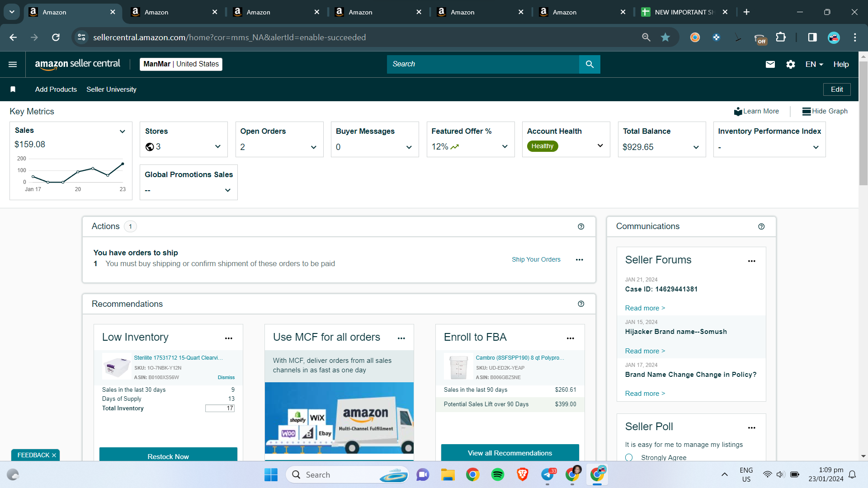Open Spotify from the taskbar

click(x=498, y=474)
